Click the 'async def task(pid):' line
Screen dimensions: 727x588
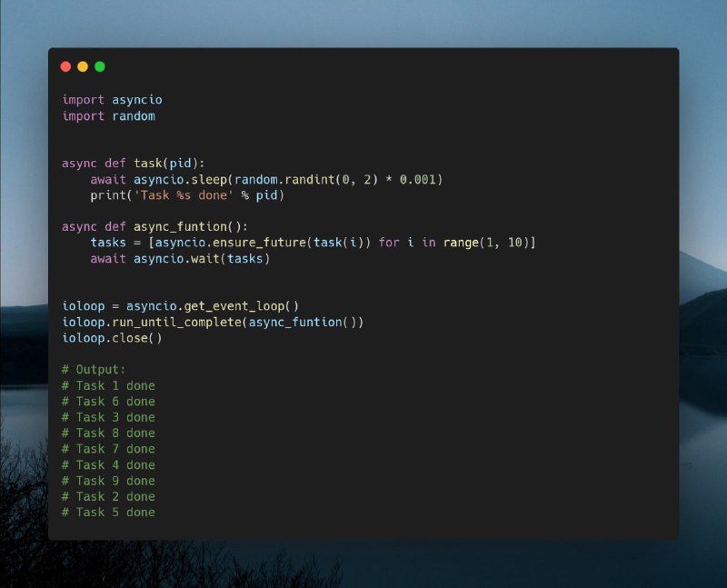[133, 164]
